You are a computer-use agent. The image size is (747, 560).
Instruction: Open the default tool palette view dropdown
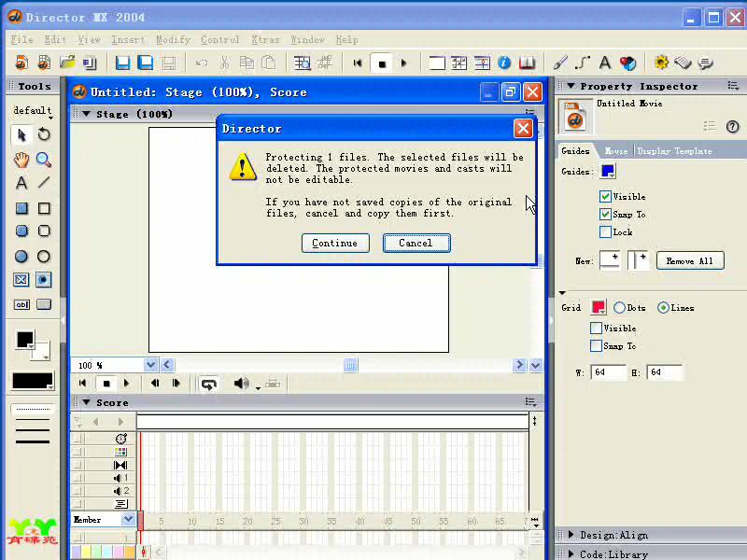point(33,111)
